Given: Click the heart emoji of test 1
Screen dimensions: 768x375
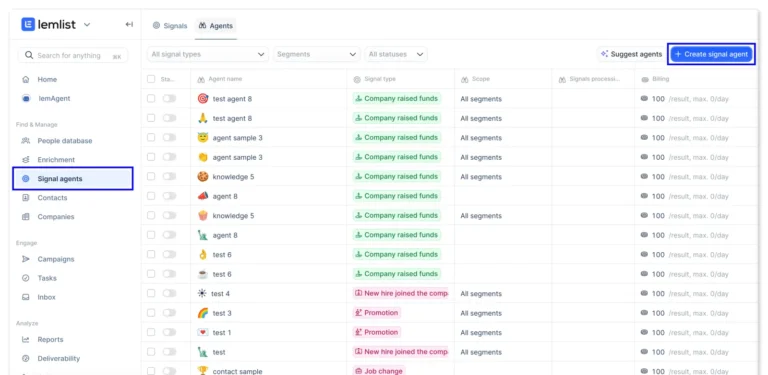Looking at the screenshot, I should click(x=203, y=332).
